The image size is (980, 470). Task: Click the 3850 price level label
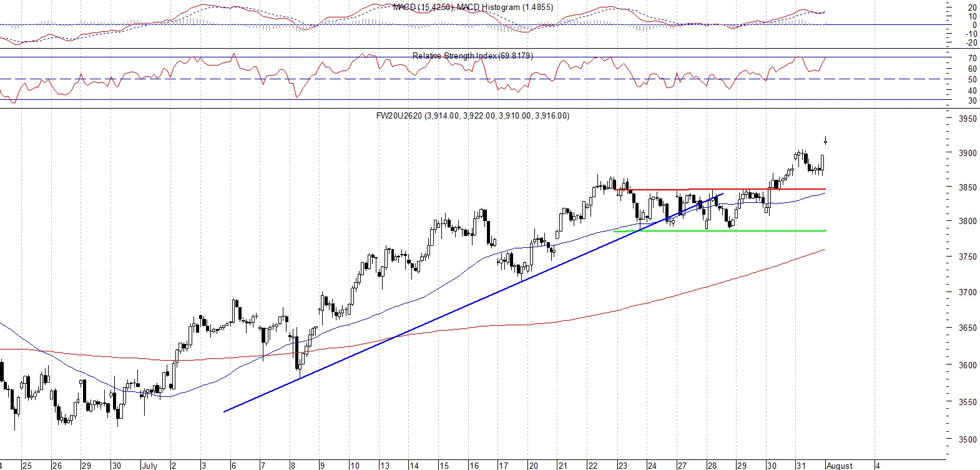pyautogui.click(x=968, y=187)
